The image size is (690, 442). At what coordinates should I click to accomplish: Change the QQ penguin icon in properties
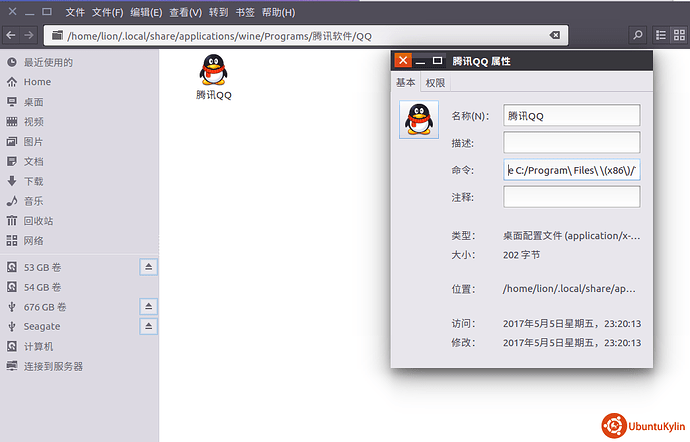[x=419, y=120]
